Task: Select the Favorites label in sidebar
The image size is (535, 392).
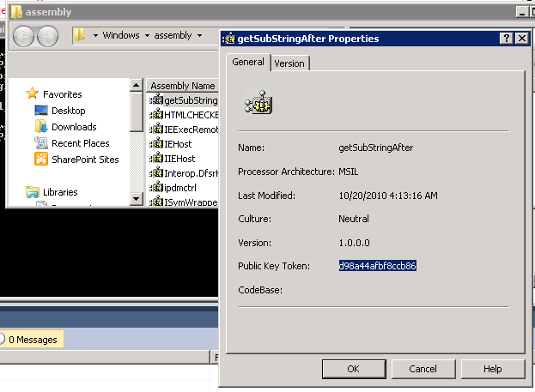Action: pyautogui.click(x=63, y=94)
